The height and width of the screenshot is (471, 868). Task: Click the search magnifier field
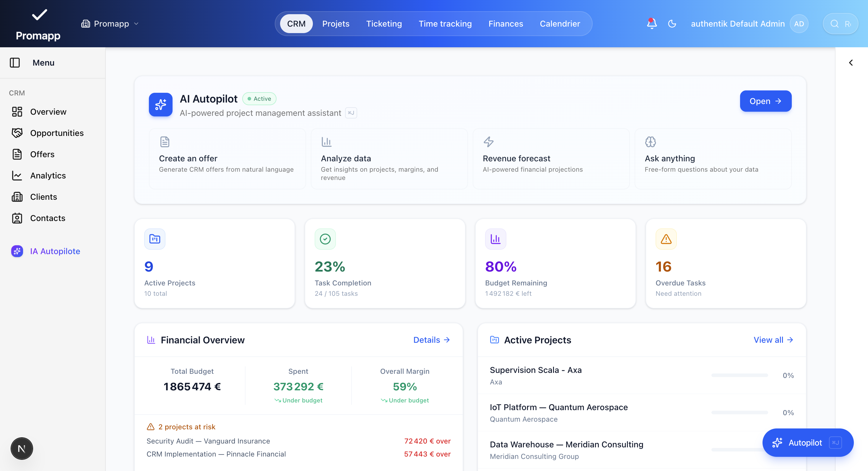pyautogui.click(x=840, y=24)
